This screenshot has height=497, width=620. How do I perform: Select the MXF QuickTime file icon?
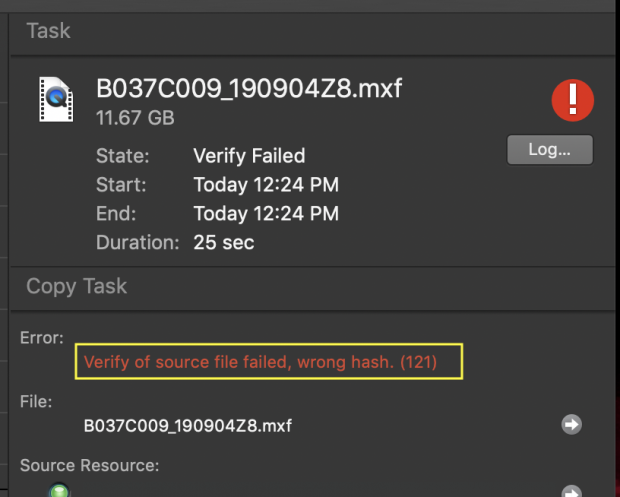[56, 99]
